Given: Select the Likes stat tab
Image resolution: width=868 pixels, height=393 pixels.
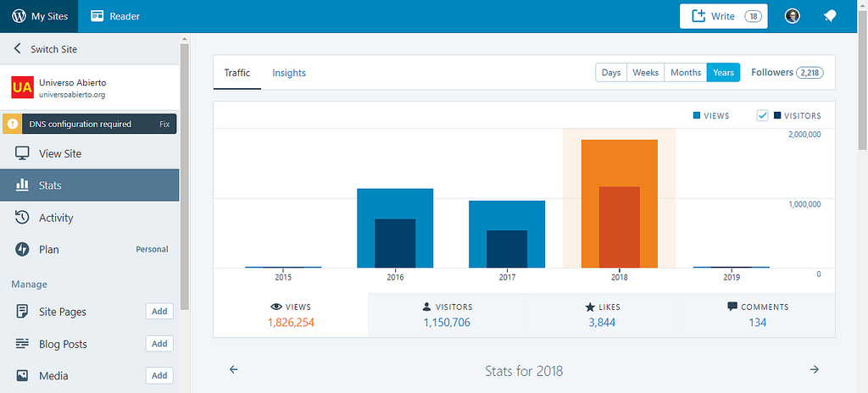Looking at the screenshot, I should click(x=601, y=315).
